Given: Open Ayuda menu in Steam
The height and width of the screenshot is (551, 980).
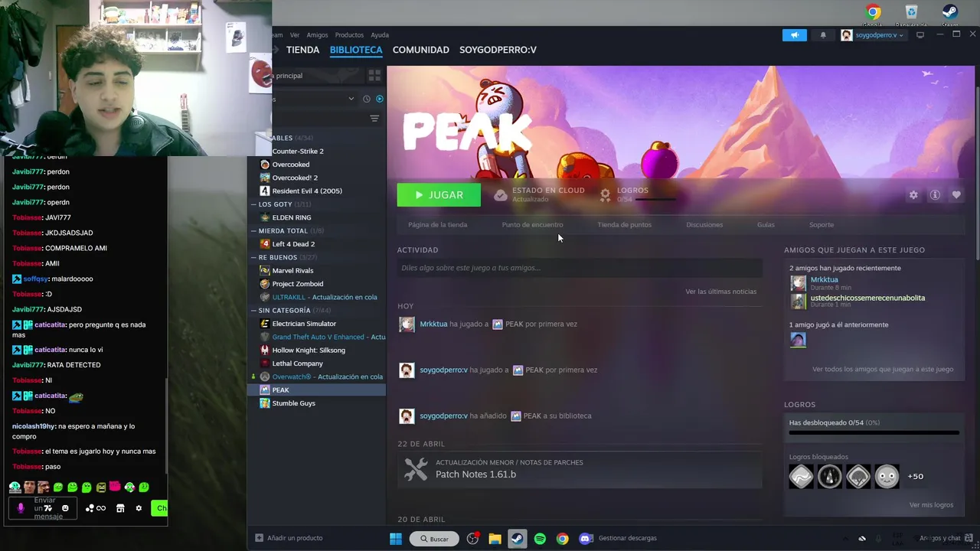Looking at the screenshot, I should [380, 35].
